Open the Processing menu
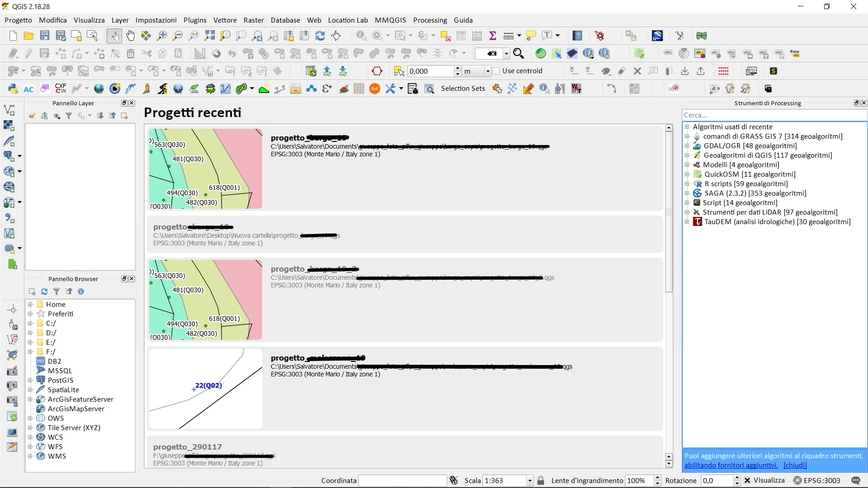 (429, 20)
